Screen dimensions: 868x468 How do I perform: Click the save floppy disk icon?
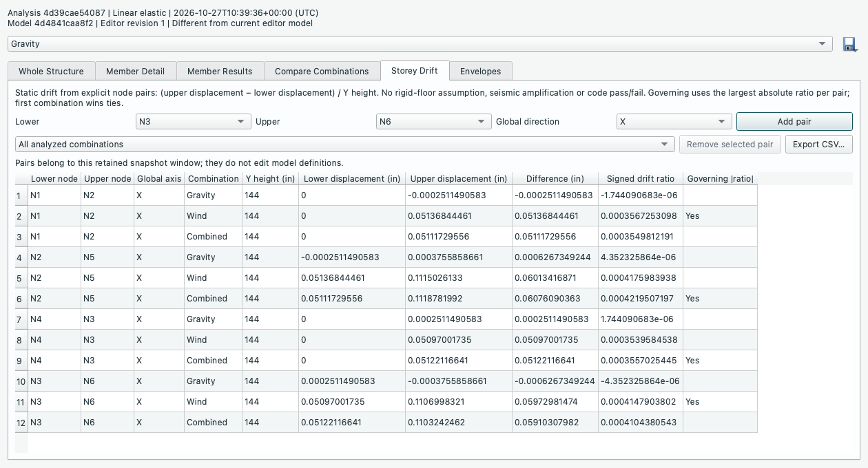pyautogui.click(x=850, y=44)
